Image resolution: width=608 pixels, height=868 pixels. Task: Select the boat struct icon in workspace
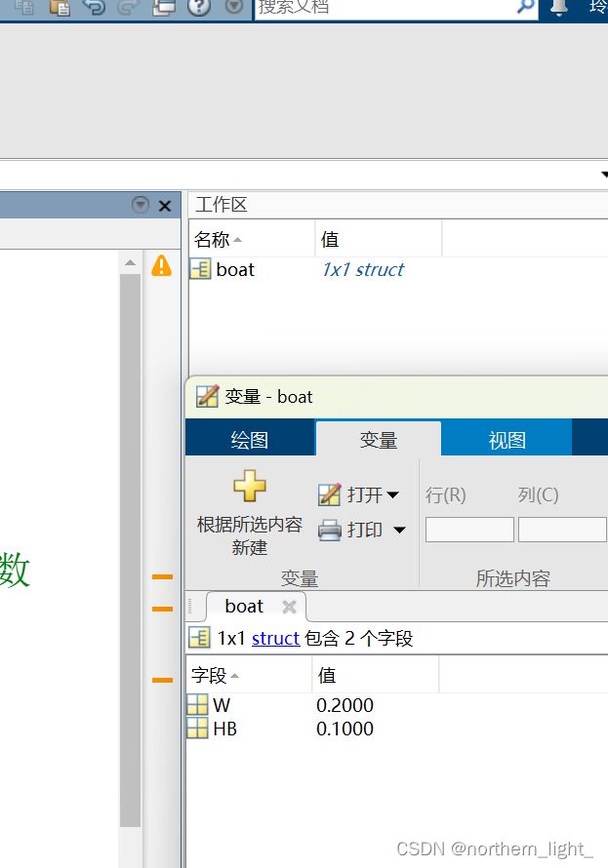click(200, 269)
